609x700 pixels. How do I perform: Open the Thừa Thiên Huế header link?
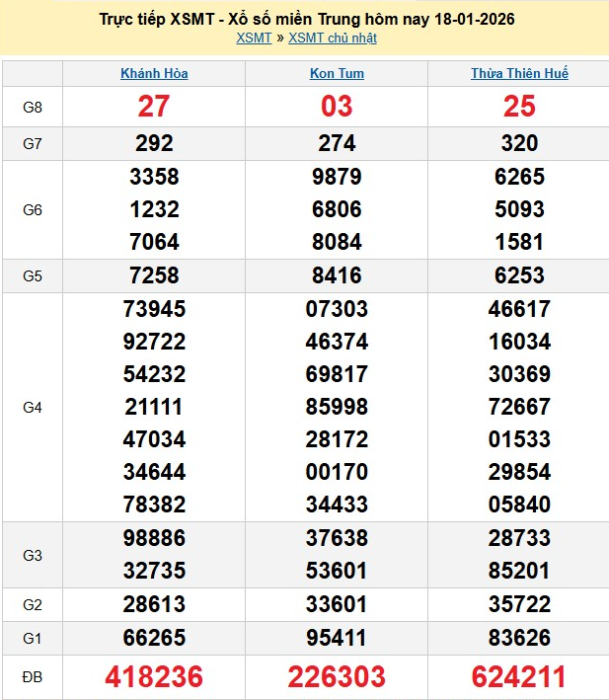point(519,74)
